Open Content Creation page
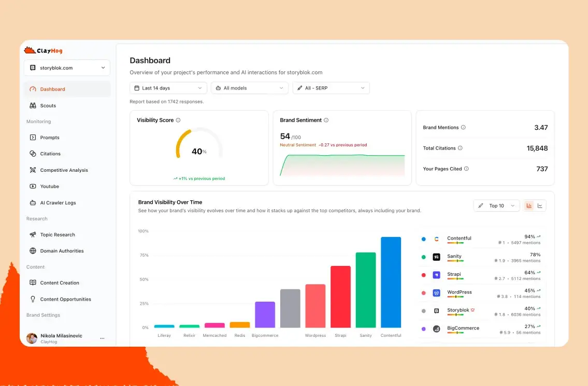588x386 pixels. 60,283
